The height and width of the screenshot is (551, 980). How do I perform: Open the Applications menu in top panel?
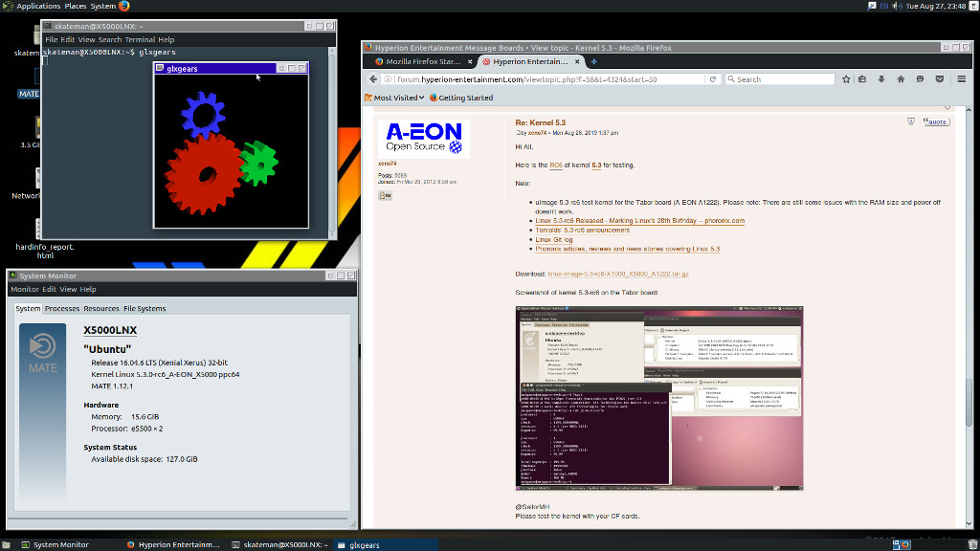click(38, 6)
